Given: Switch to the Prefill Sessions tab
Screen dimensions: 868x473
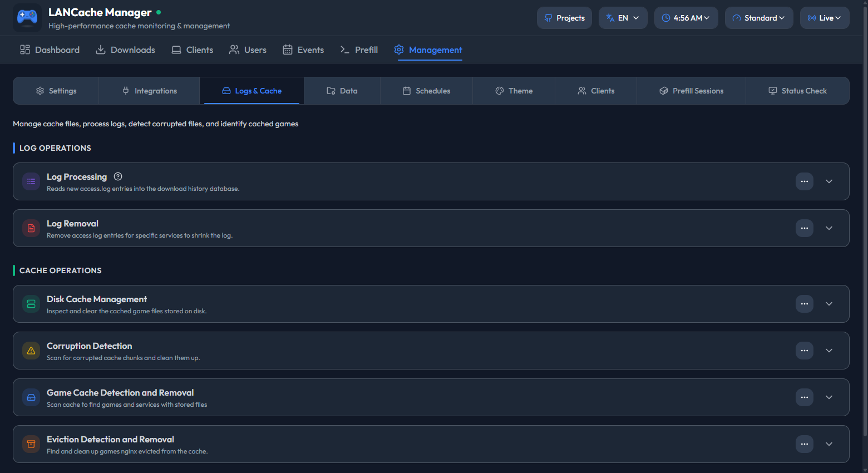Looking at the screenshot, I should [691, 91].
